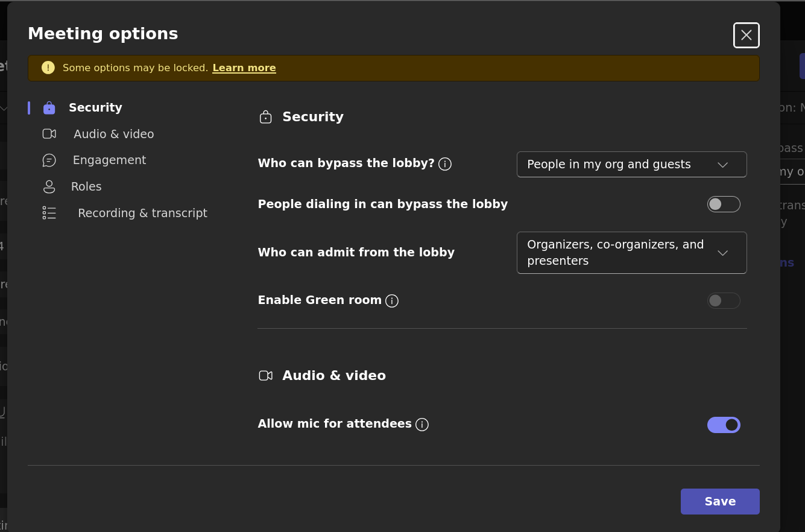This screenshot has height=532, width=805.
Task: Click the Security lock icon in sidebar
Action: (x=49, y=108)
